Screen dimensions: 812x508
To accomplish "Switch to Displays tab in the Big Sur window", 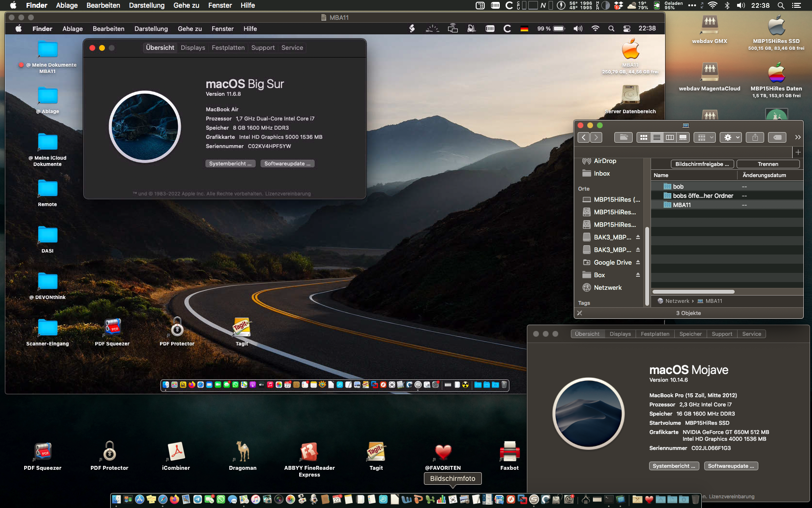I will pos(193,48).
